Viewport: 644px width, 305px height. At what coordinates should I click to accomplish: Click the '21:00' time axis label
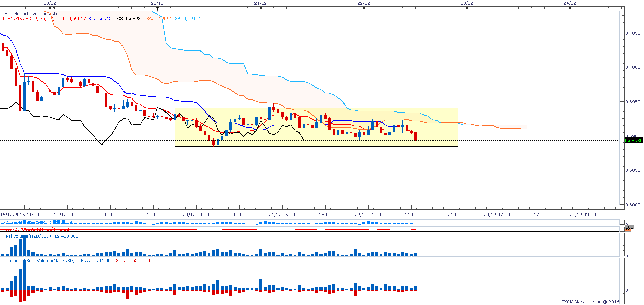pyautogui.click(x=454, y=215)
